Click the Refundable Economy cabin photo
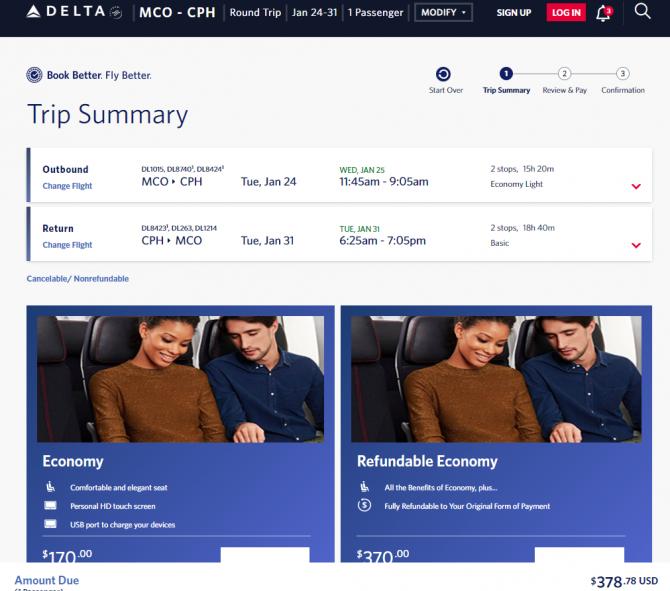The width and height of the screenshot is (670, 591). [x=496, y=379]
